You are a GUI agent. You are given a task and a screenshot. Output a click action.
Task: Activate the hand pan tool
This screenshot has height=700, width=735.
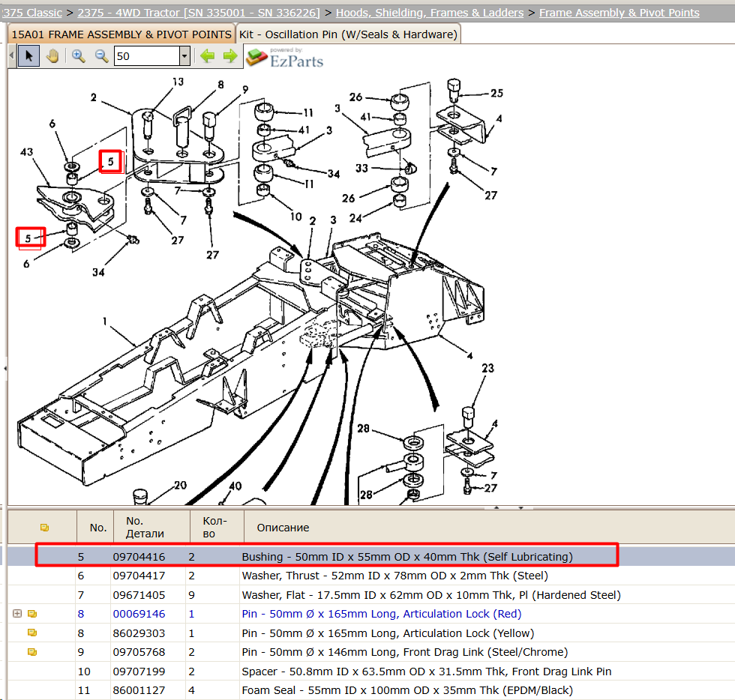[x=52, y=56]
